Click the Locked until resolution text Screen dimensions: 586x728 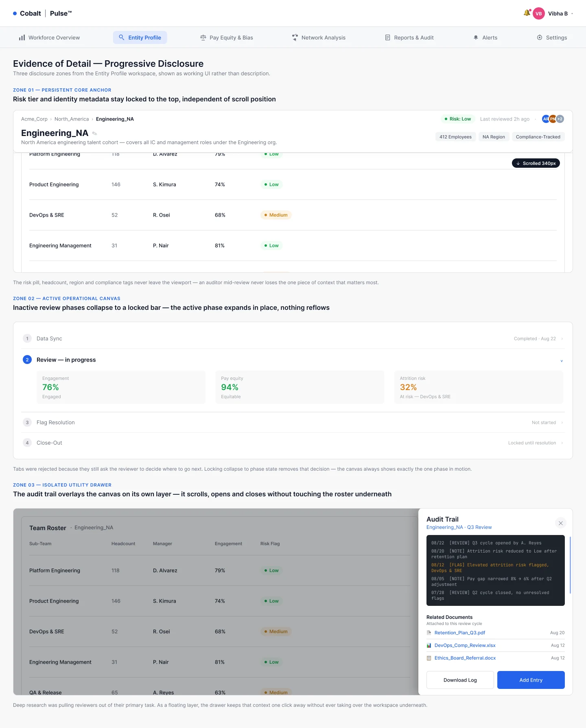[532, 443]
